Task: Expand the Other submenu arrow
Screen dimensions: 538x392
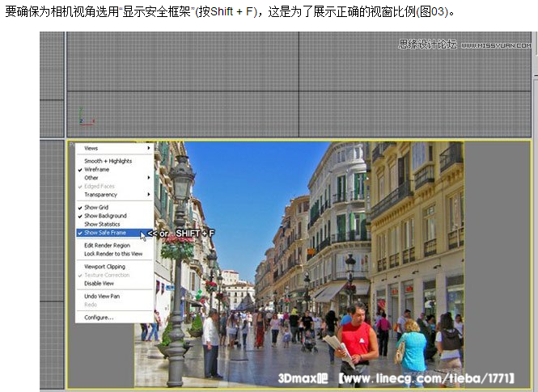Action: (149, 178)
